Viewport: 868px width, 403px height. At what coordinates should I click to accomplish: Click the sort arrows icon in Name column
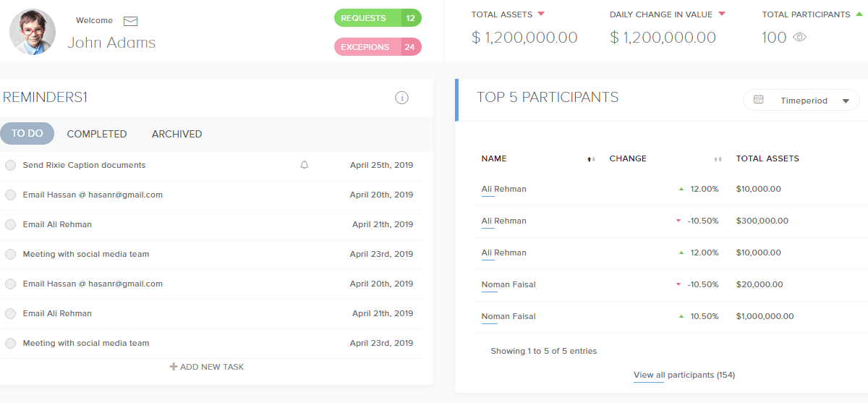click(x=591, y=159)
